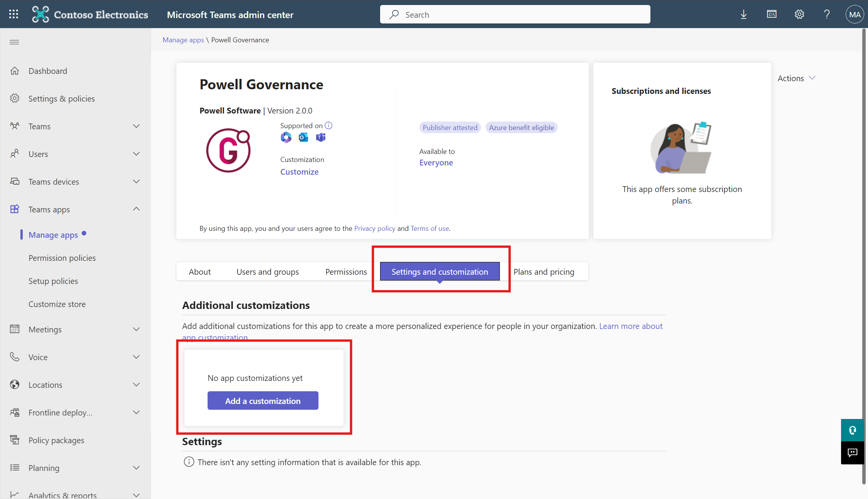Click the Customize link

coord(299,172)
